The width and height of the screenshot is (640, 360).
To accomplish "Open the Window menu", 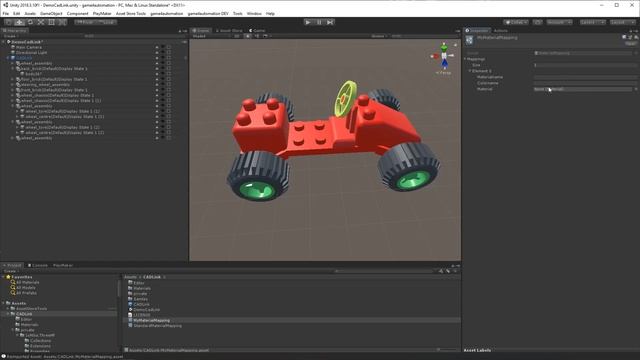I will point(254,13).
